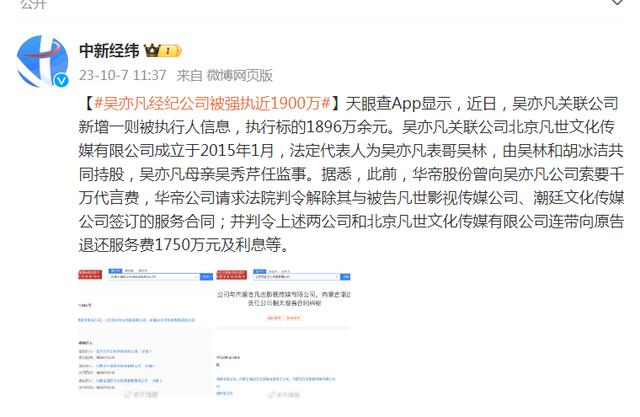This screenshot has height=417, width=640.
Task: Open the right attached screenshot thumbnail
Action: (x=283, y=333)
